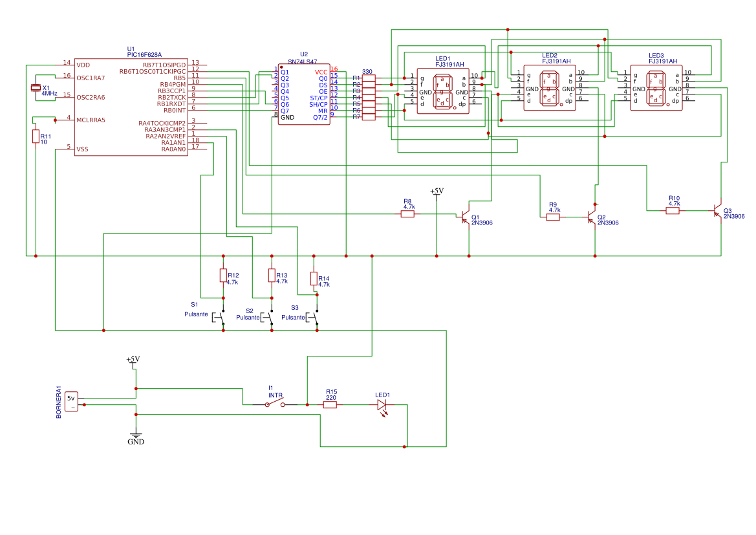The width and height of the screenshot is (756, 535).
Task: Click resistor R11 near MCLRRA5 pin
Action: tap(36, 136)
